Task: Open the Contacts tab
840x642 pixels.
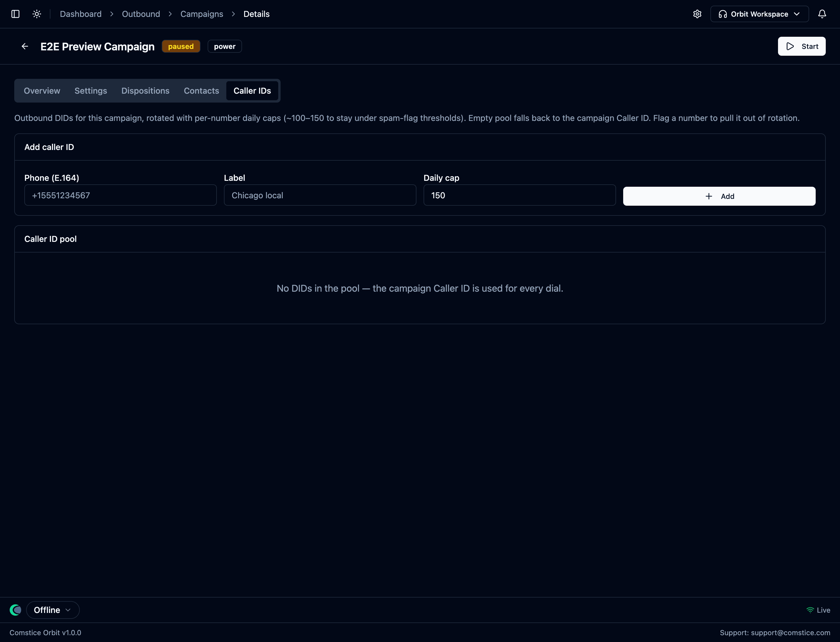Action: click(201, 91)
